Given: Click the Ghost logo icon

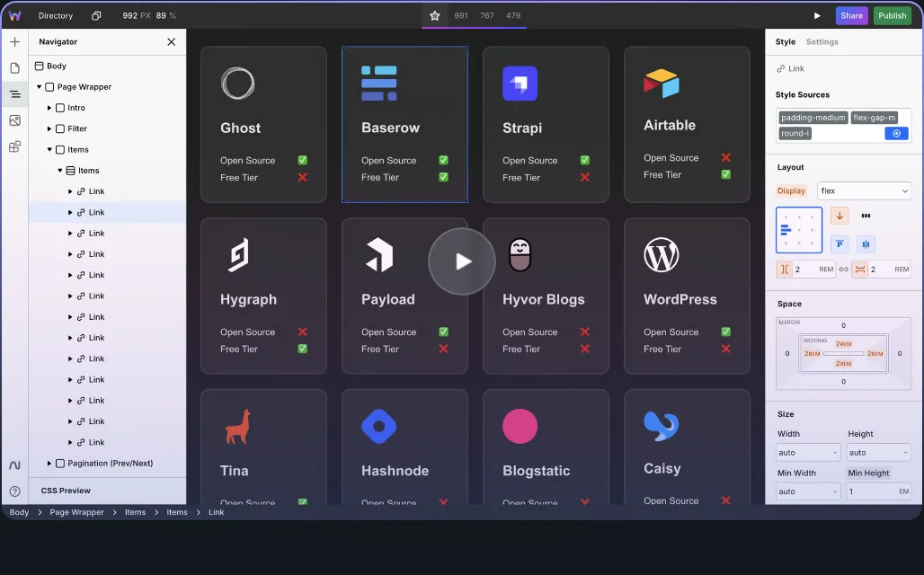Looking at the screenshot, I should click(x=237, y=83).
